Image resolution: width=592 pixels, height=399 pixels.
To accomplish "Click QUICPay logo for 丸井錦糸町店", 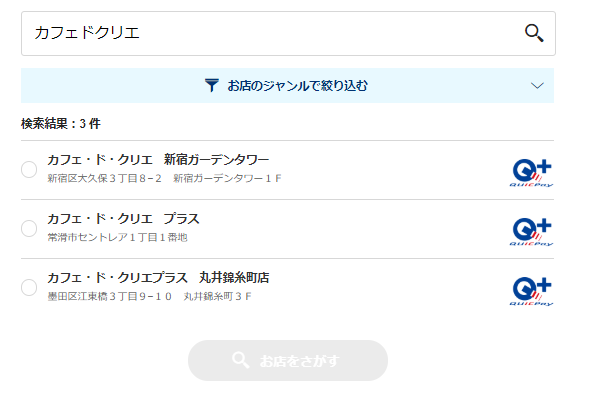I will (532, 291).
